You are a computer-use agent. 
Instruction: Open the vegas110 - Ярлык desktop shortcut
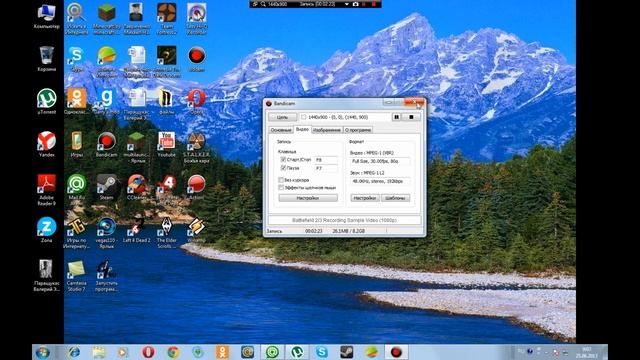coord(107,233)
